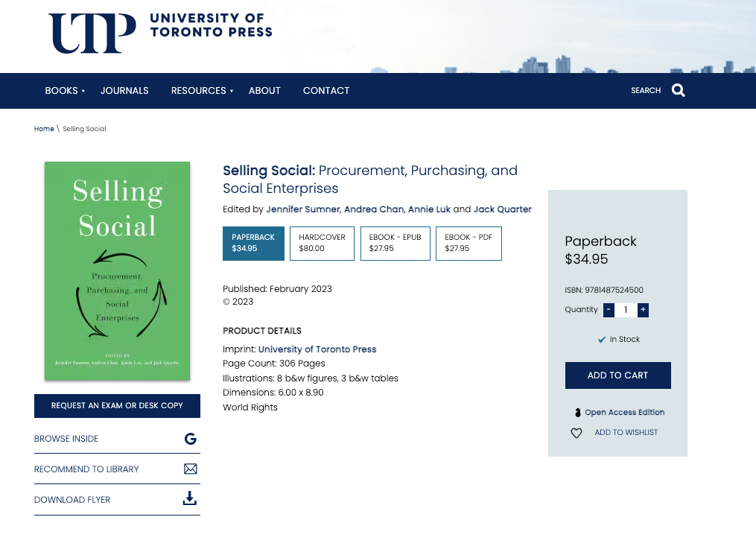Open editor Annie Luk's page
The height and width of the screenshot is (552, 756).
click(429, 209)
